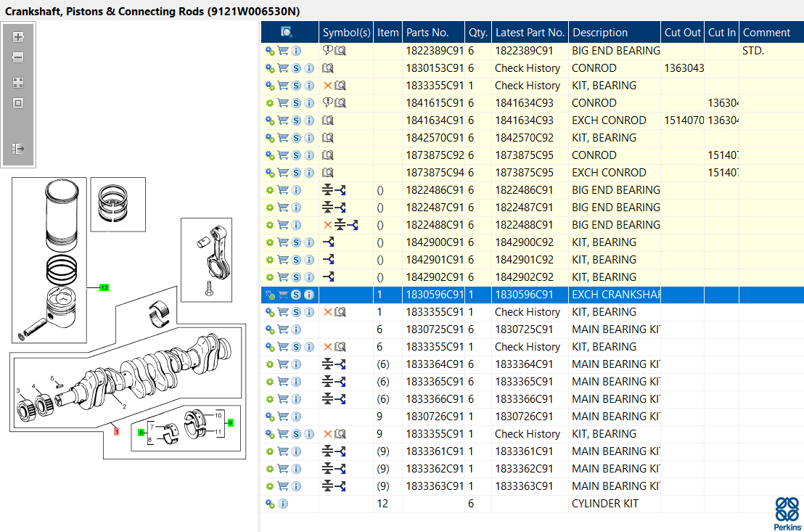Click the gear icon for CYLINDER KIT row
Viewport: 804px width, 532px height.
pyautogui.click(x=270, y=504)
